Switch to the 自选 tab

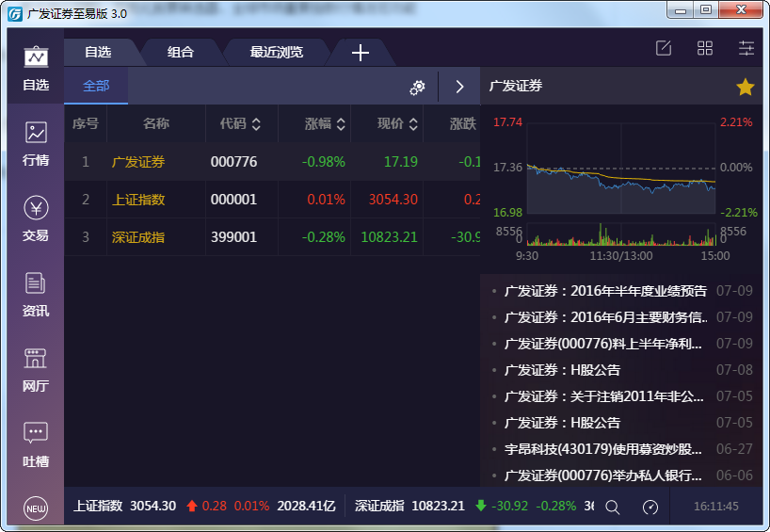pyautogui.click(x=98, y=52)
